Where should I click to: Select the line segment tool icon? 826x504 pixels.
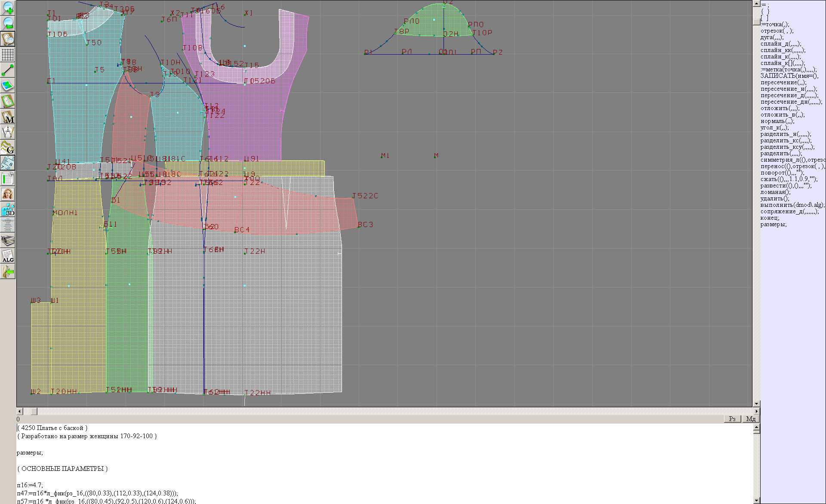click(8, 70)
